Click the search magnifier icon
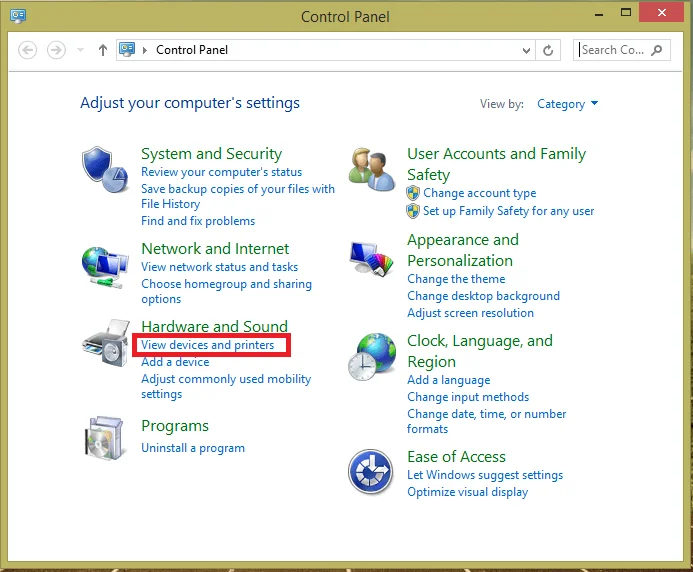 coord(657,50)
